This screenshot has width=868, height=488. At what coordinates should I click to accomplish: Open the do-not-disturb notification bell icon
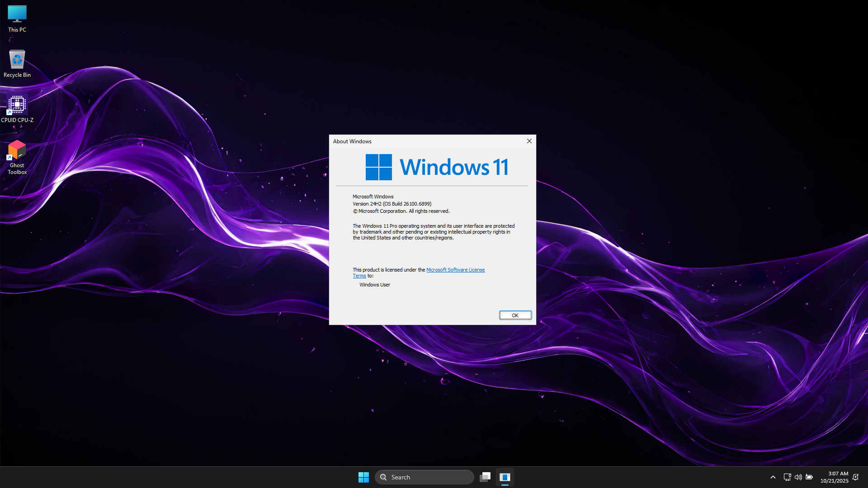tap(855, 477)
